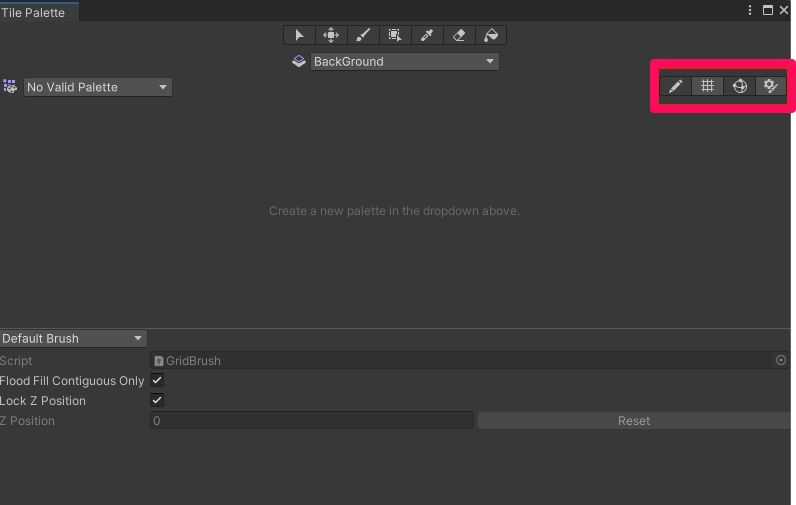Close the Tile Palette window

(x=784, y=10)
